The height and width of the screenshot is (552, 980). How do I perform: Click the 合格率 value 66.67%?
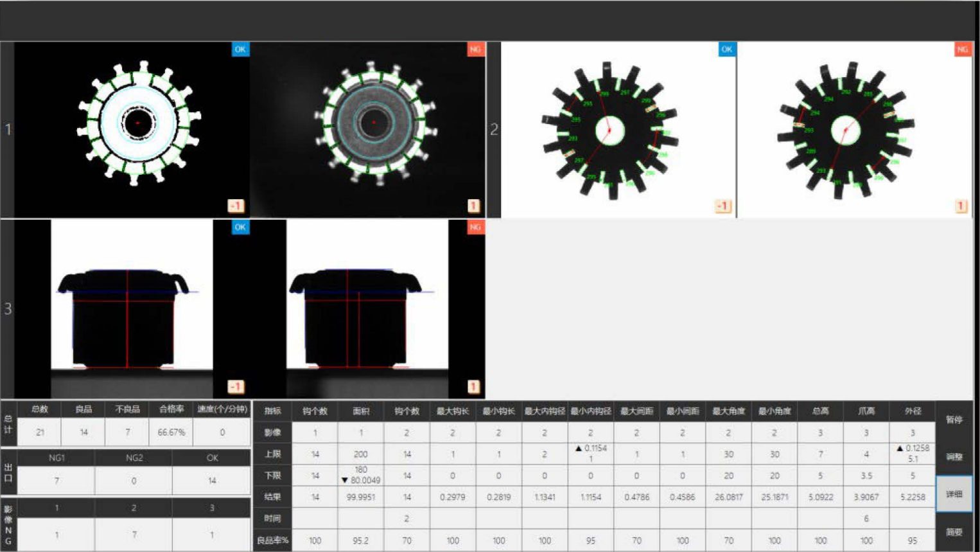171,432
